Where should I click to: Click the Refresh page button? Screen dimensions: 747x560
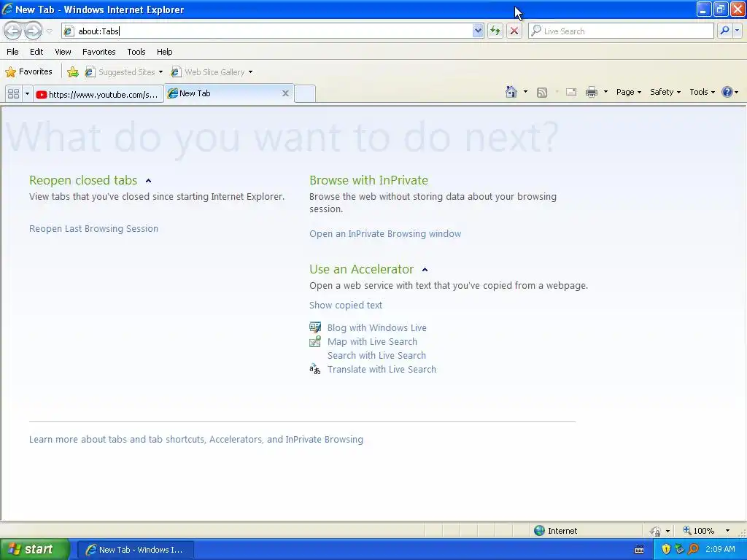tap(495, 31)
